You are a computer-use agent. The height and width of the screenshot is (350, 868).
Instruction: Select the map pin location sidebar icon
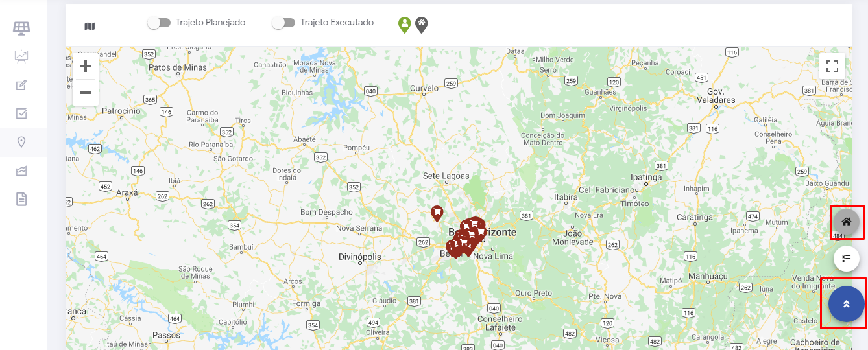(x=21, y=142)
